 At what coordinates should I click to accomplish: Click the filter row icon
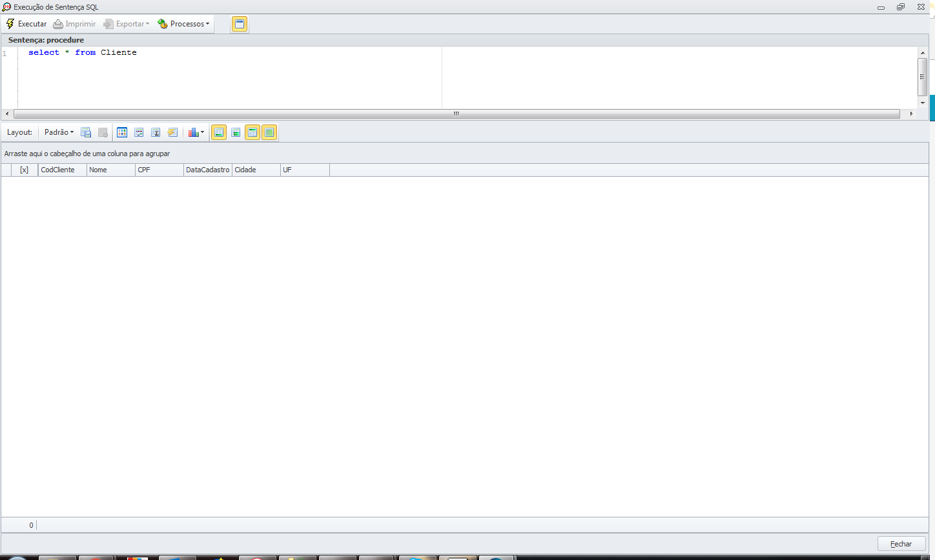coord(139,132)
